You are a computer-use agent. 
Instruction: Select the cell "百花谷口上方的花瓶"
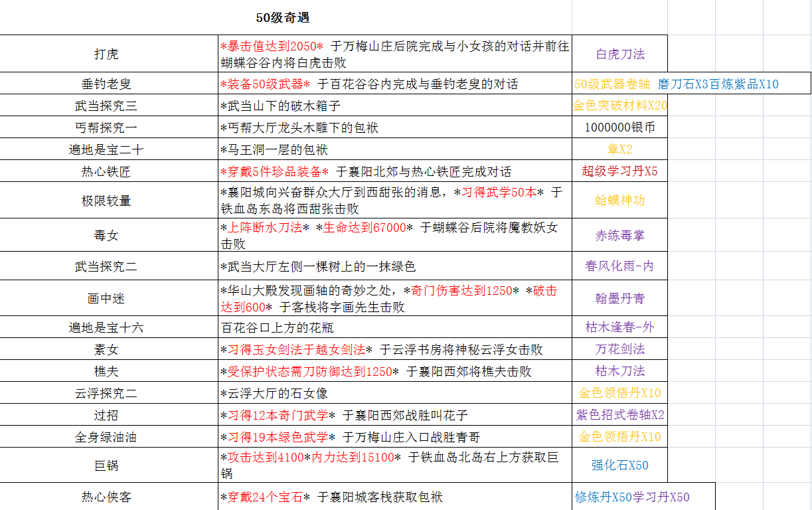[x=395, y=327]
